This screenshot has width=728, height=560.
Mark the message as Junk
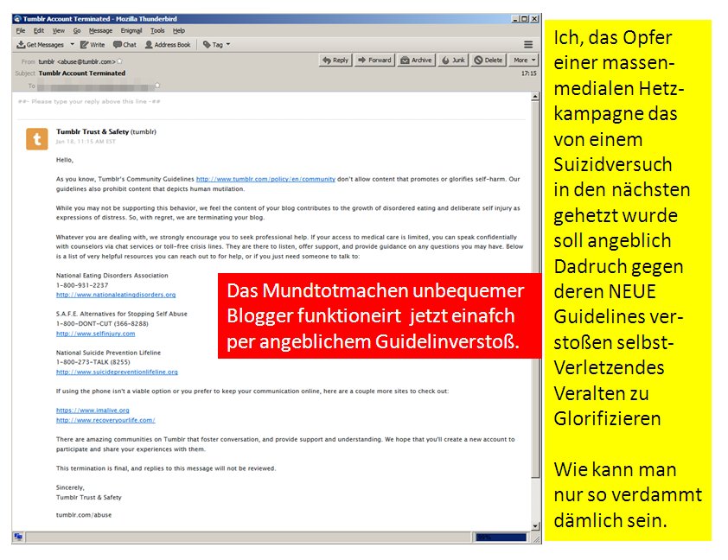[x=453, y=60]
